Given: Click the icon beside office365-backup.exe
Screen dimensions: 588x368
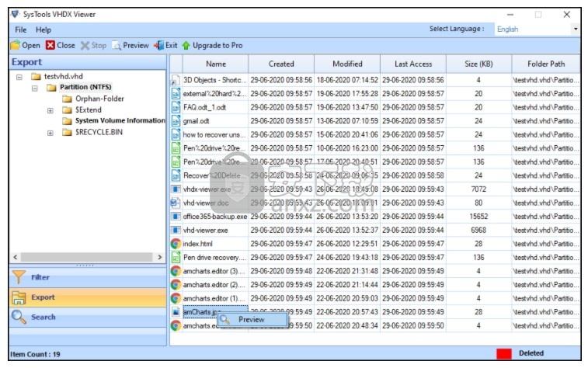Looking at the screenshot, I should pos(176,217).
